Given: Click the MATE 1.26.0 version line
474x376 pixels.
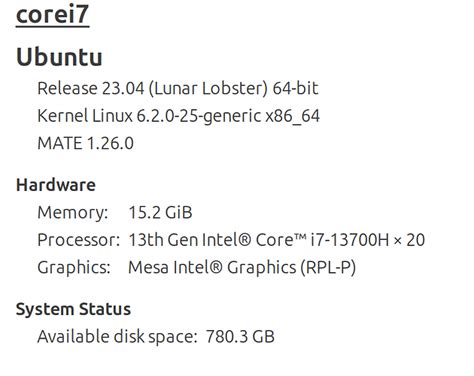Looking at the screenshot, I should pyautogui.click(x=85, y=143).
